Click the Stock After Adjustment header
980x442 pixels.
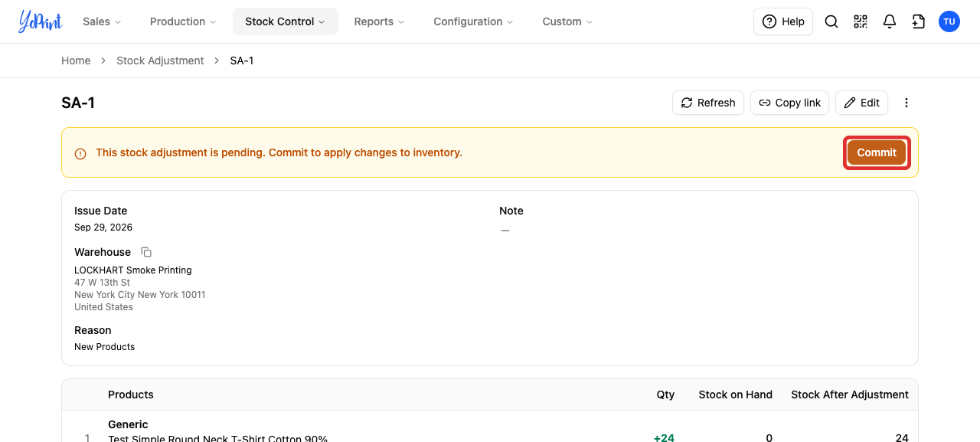(850, 395)
